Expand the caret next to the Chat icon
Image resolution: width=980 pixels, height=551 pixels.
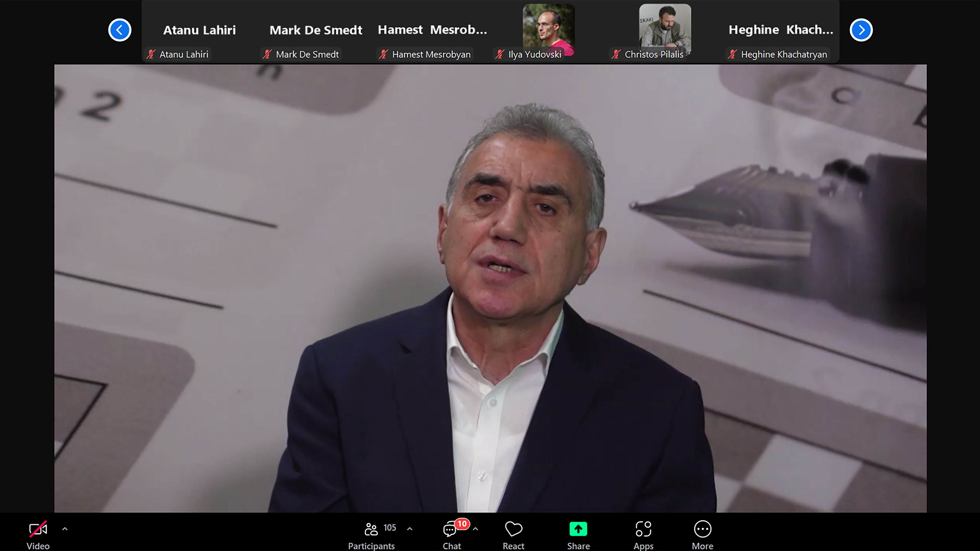coord(476,528)
